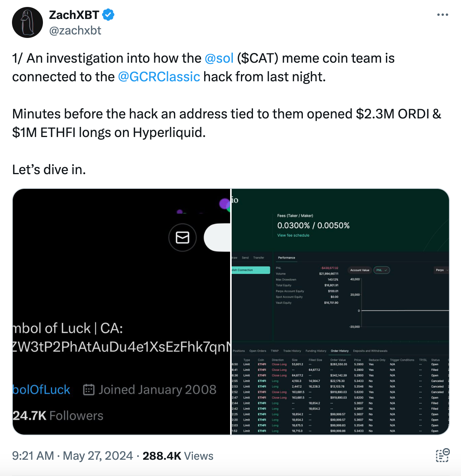The height and width of the screenshot is (476, 461).
Task: Click the envelope message icon
Action: tap(183, 237)
